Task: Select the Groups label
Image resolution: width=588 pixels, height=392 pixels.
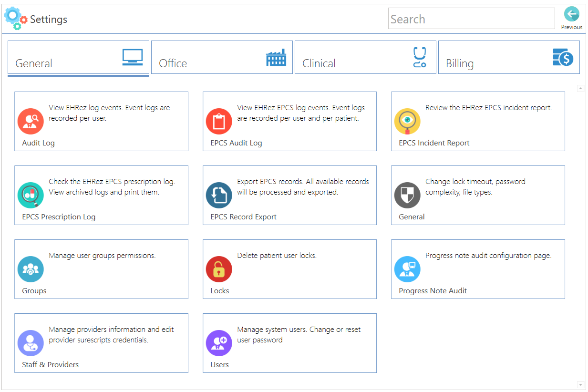Action: pos(34,291)
